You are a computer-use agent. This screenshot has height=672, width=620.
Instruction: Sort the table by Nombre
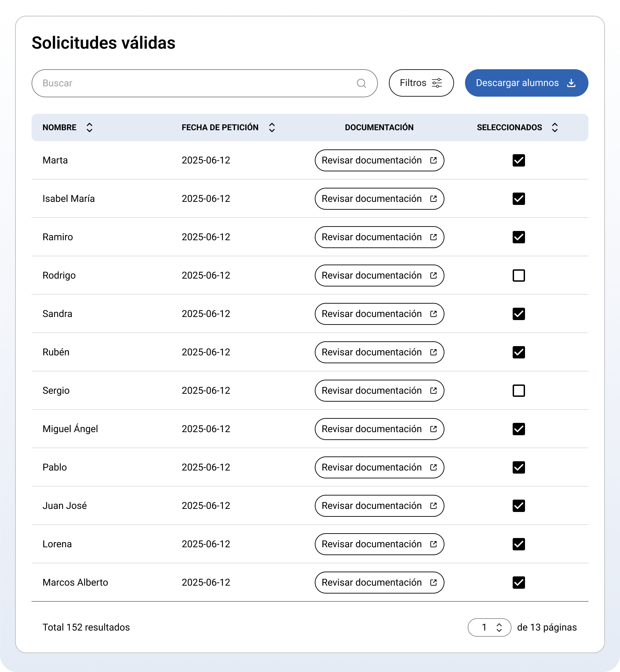[x=90, y=127]
